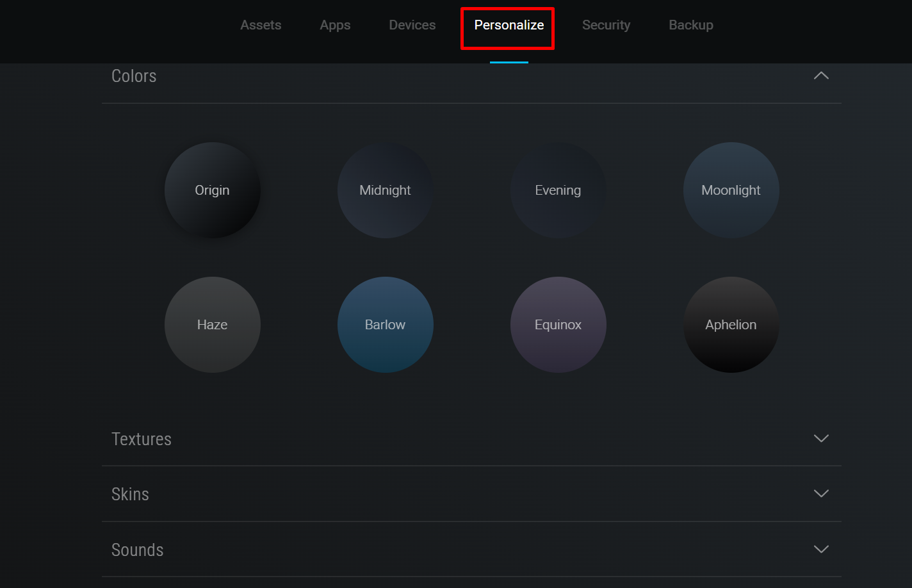The width and height of the screenshot is (912, 588).
Task: Open the Security tab
Action: pos(606,25)
